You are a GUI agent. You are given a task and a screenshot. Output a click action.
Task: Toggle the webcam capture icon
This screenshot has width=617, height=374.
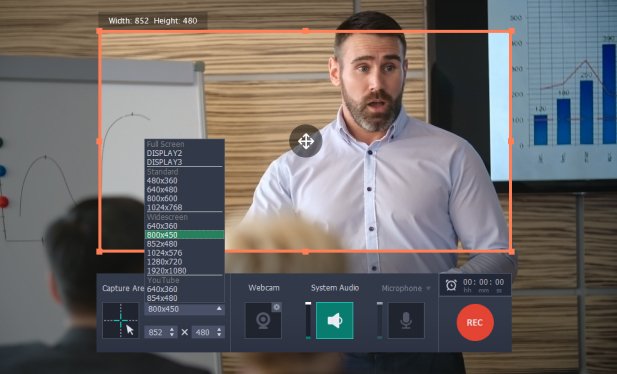(263, 320)
